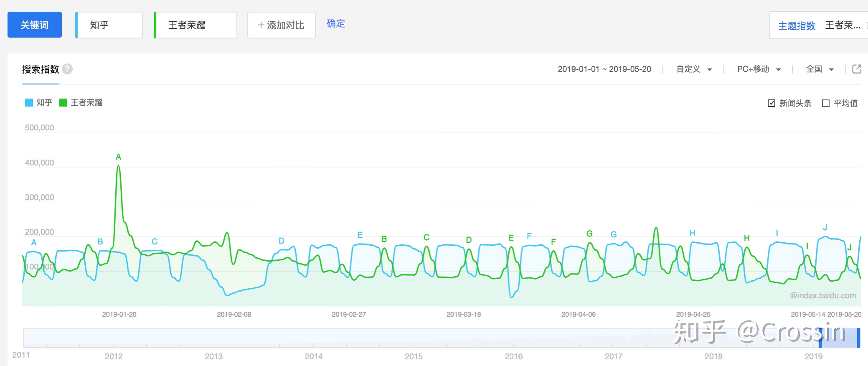The width and height of the screenshot is (868, 366).
Task: Click the 知乎 keyword input box
Action: (109, 25)
